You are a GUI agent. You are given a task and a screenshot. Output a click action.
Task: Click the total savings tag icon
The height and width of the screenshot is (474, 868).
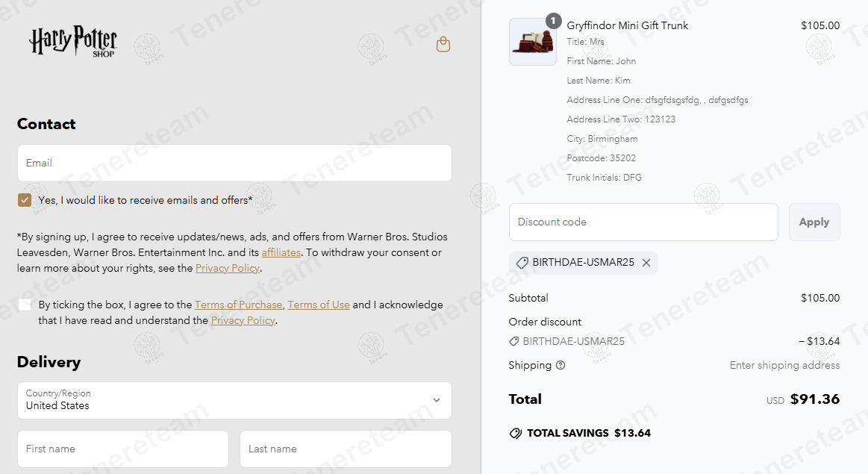pos(516,433)
